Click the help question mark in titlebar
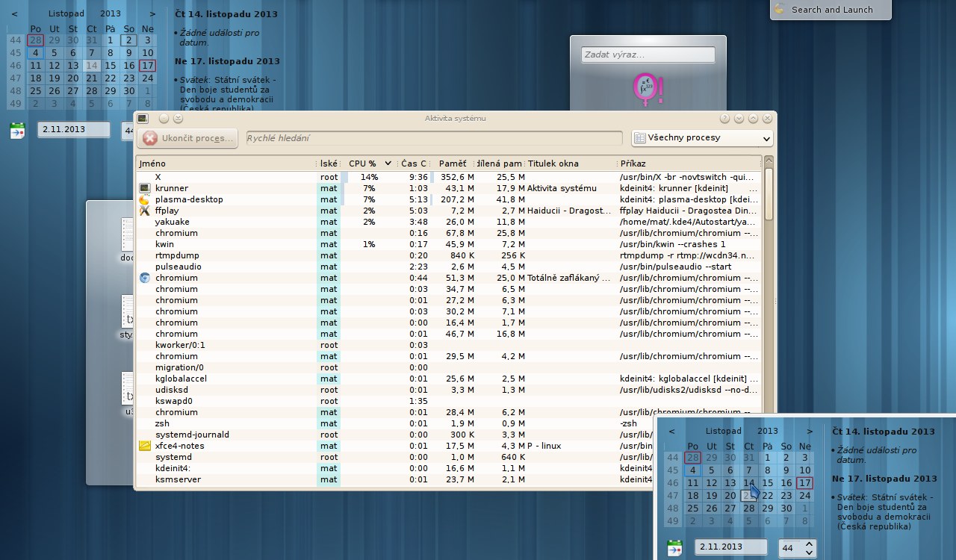Image resolution: width=956 pixels, height=560 pixels. pos(724,118)
